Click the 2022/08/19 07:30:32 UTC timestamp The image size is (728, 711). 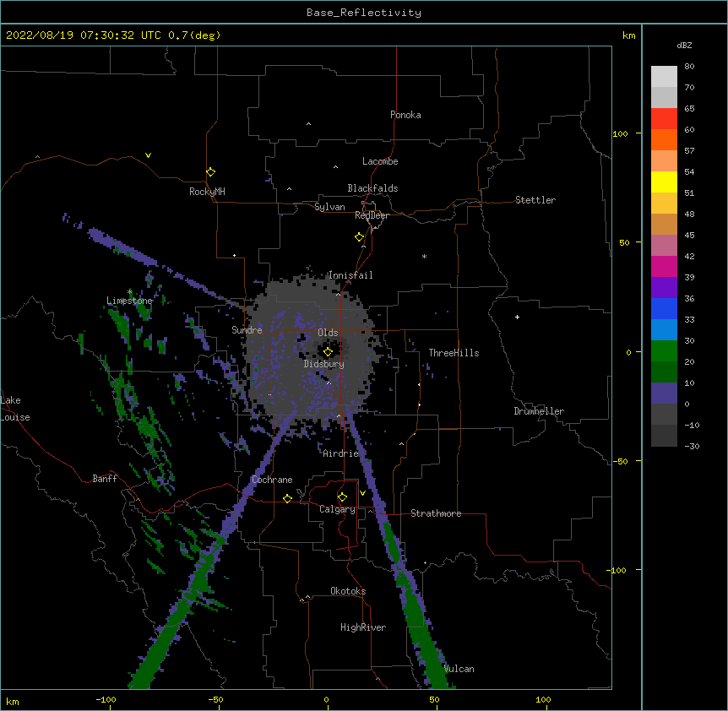(84, 35)
